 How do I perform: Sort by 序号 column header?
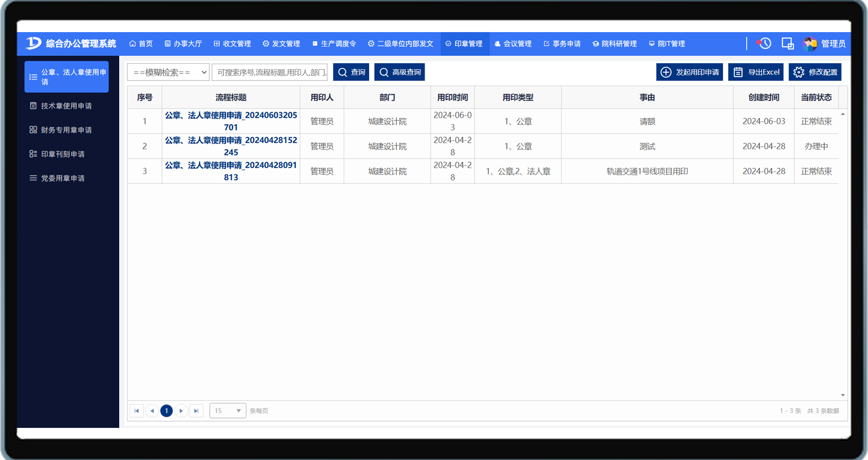click(145, 97)
